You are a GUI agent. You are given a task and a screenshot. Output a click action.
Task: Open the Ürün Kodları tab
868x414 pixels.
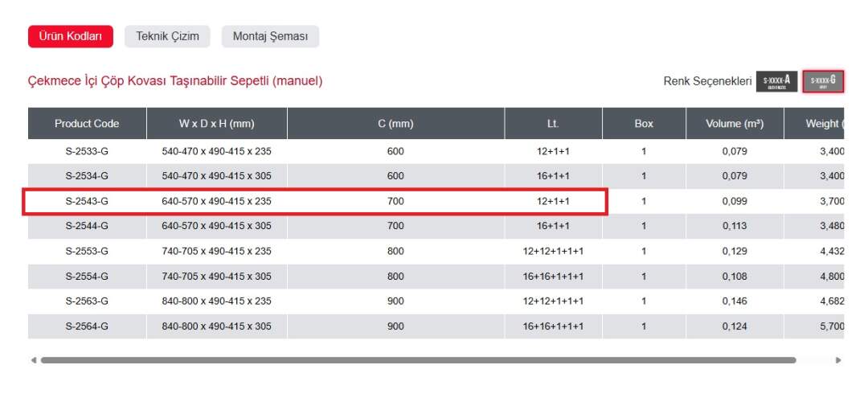pos(71,36)
